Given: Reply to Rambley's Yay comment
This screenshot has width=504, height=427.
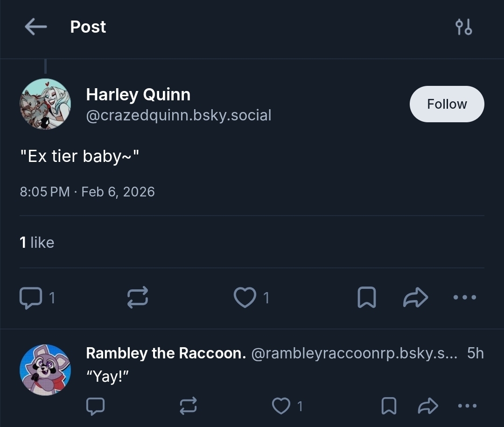Looking at the screenshot, I should pos(96,406).
